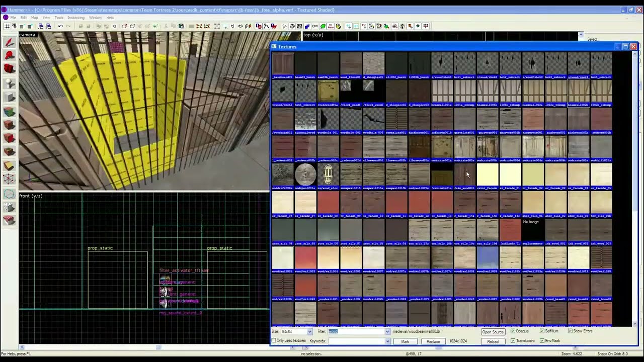Click the front (y/z) viewport label
This screenshot has width=644, height=362.
(31, 196)
